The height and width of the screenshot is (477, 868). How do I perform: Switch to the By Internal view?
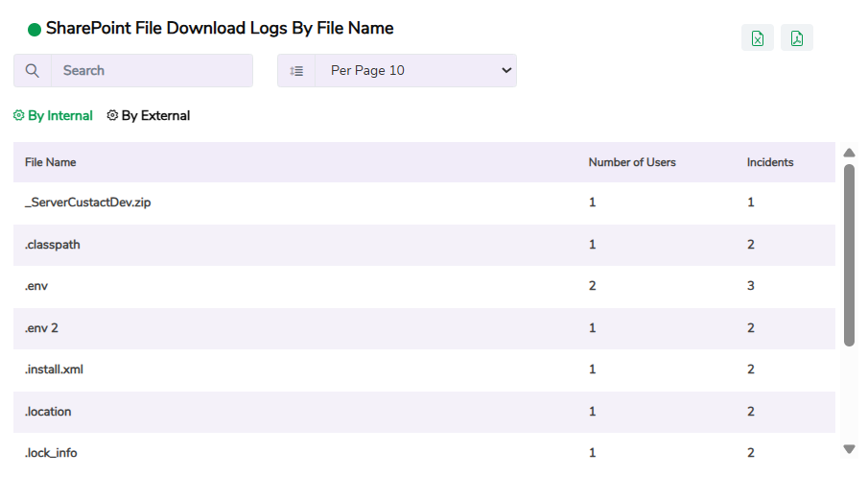pos(59,116)
